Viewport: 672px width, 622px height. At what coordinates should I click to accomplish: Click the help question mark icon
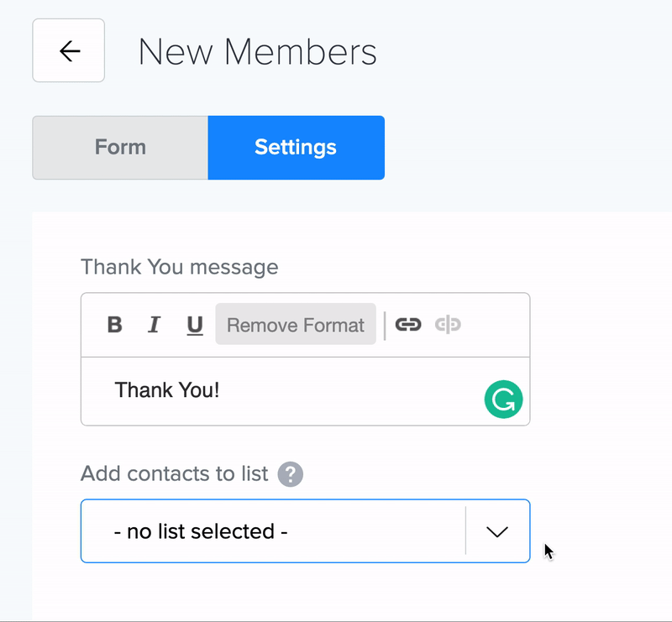click(x=291, y=474)
